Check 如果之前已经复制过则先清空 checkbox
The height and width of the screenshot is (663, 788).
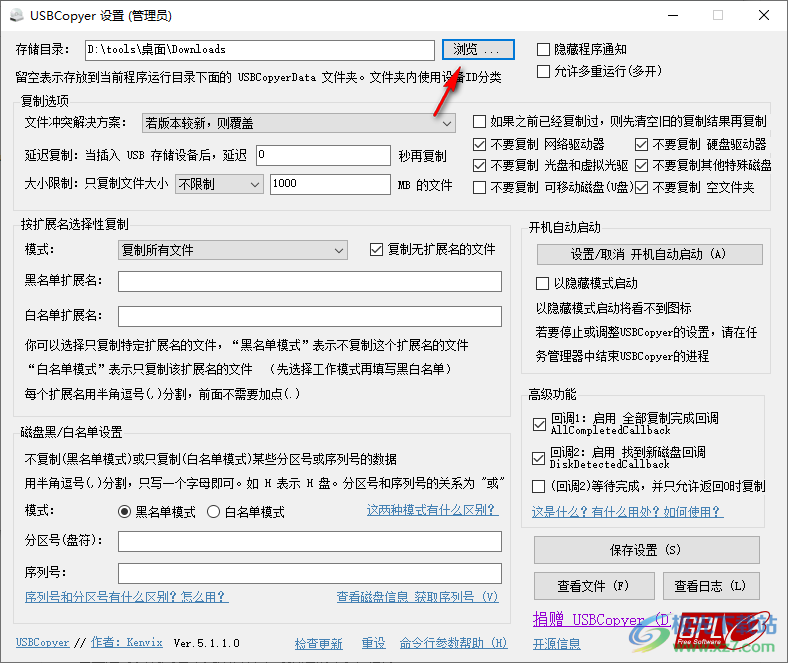[x=479, y=122]
